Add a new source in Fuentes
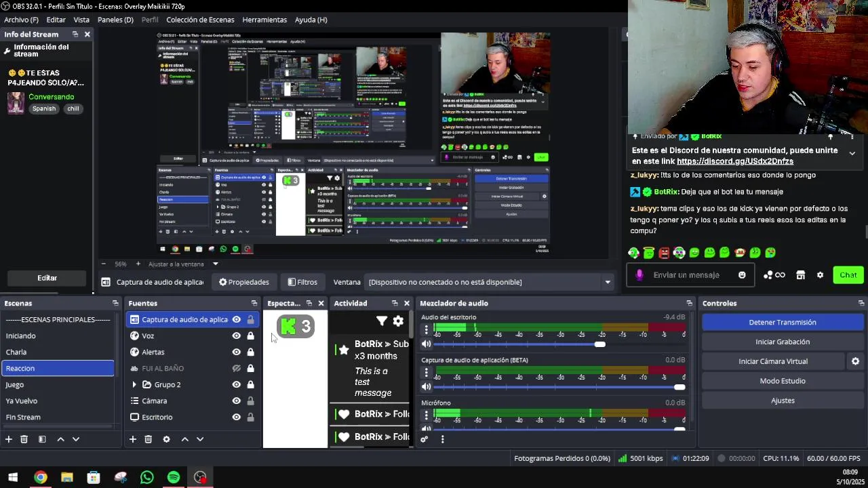The image size is (868, 488). point(133,439)
